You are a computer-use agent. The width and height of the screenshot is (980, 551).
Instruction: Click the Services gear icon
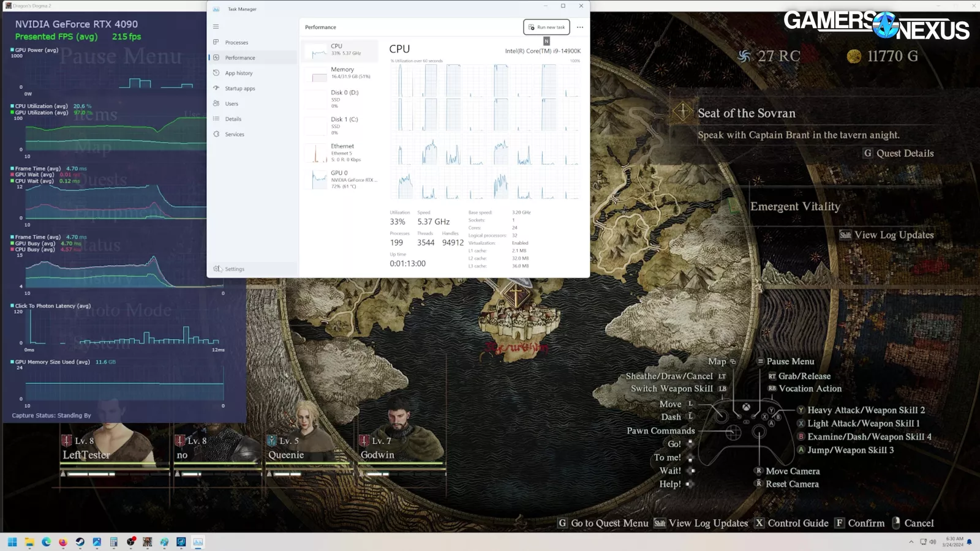[216, 134]
